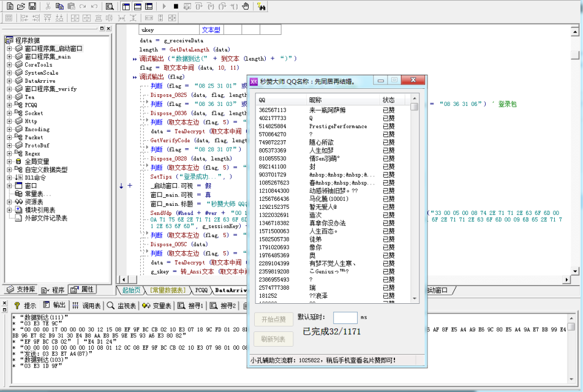583x392 pixels.
Task: Click the Open folder toolbar icon
Action: click(x=21, y=6)
